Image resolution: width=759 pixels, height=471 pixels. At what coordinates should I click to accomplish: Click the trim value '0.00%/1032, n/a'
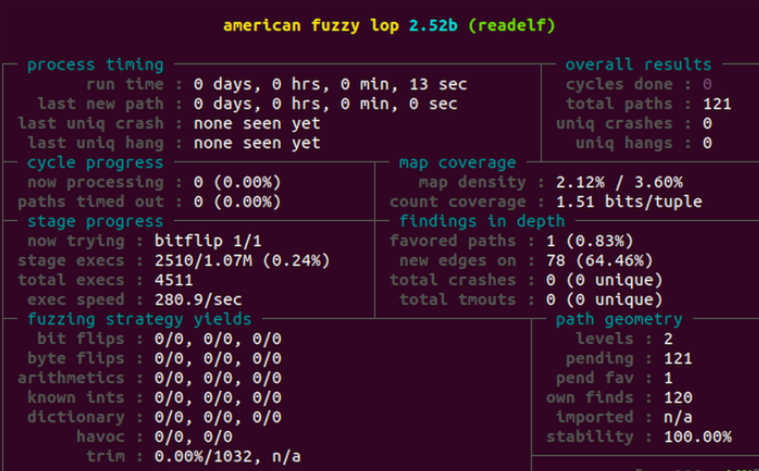228,456
